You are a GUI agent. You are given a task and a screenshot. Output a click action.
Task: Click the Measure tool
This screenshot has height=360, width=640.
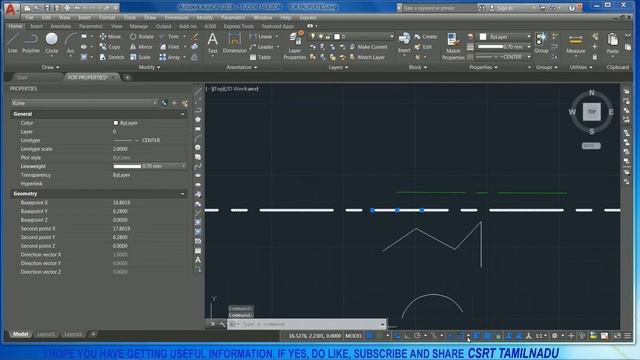tap(576, 44)
